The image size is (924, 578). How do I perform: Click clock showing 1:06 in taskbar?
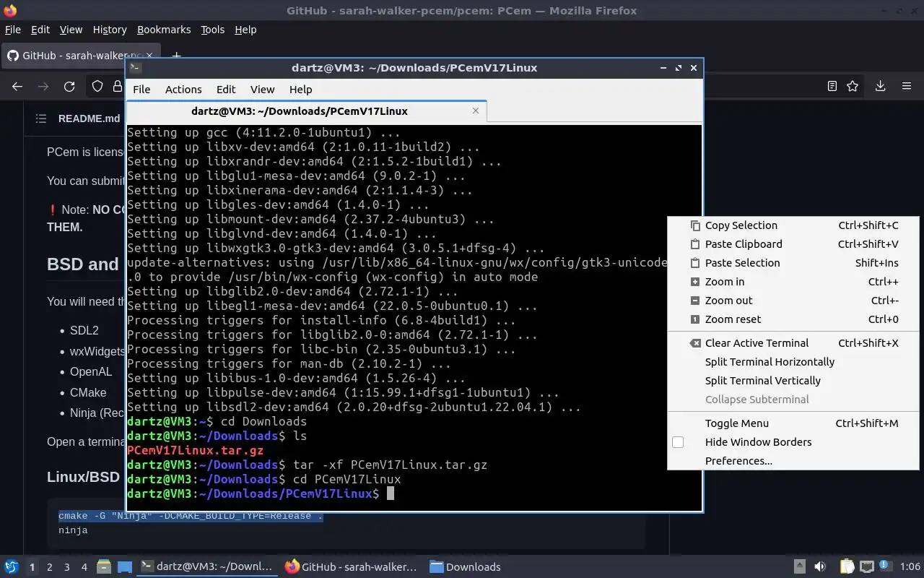pos(910,566)
